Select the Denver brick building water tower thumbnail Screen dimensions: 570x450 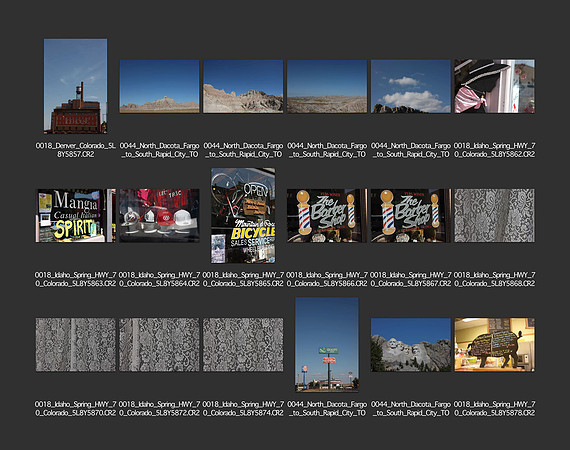pos(76,86)
